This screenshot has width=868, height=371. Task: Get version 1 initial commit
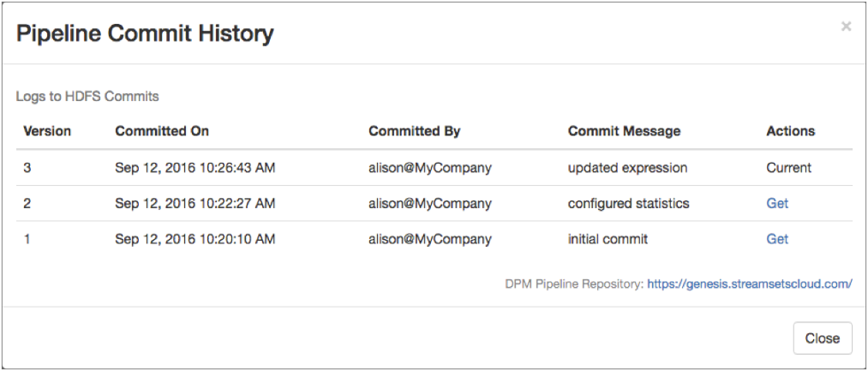click(x=777, y=240)
